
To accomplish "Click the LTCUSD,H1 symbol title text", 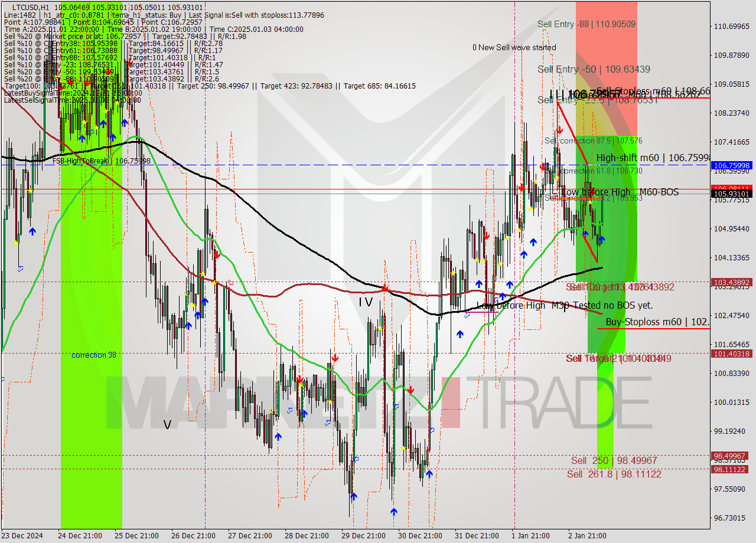I will [30, 6].
